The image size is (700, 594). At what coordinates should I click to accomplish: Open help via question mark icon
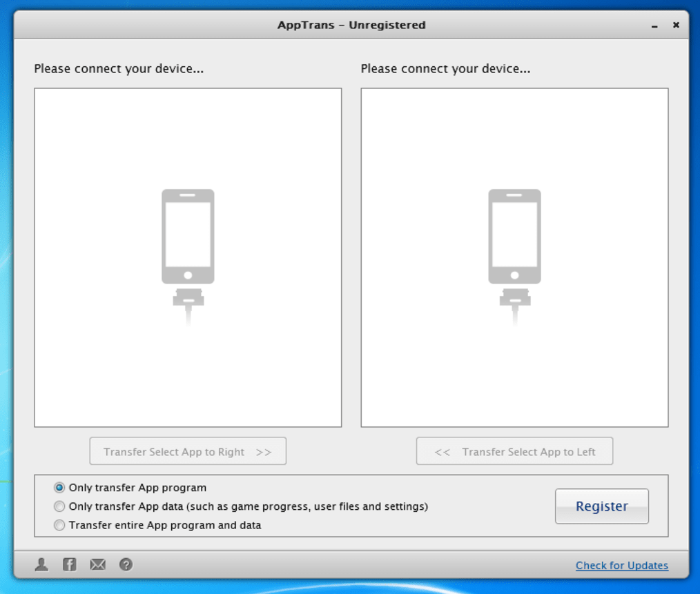tap(126, 564)
